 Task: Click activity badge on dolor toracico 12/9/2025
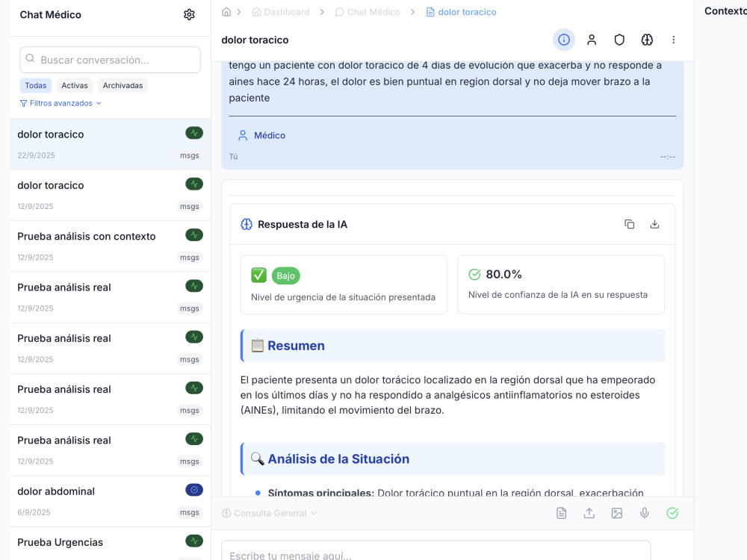194,184
